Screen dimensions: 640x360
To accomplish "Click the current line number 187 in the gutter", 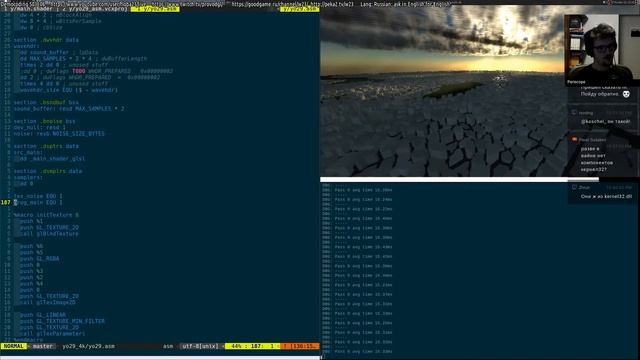I will (6, 202).
